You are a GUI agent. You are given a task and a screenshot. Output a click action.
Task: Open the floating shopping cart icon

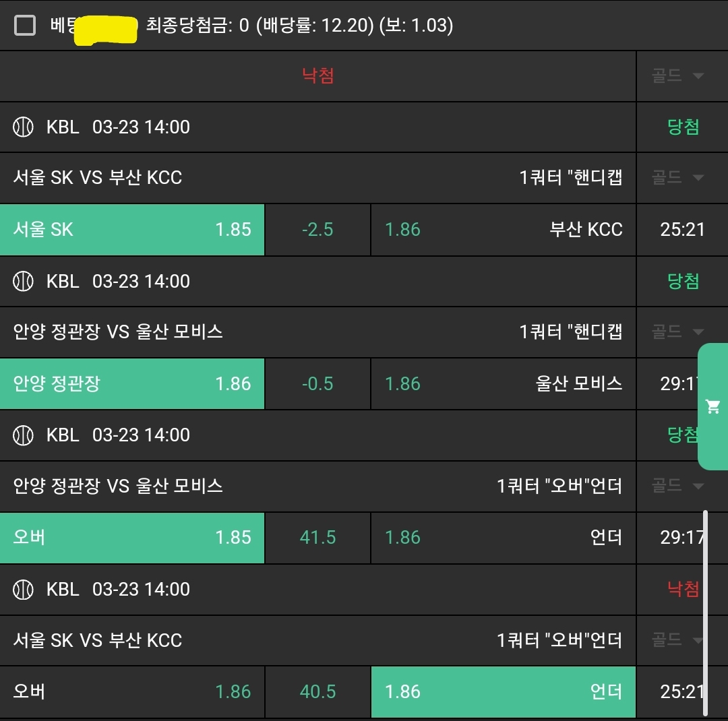[712, 406]
